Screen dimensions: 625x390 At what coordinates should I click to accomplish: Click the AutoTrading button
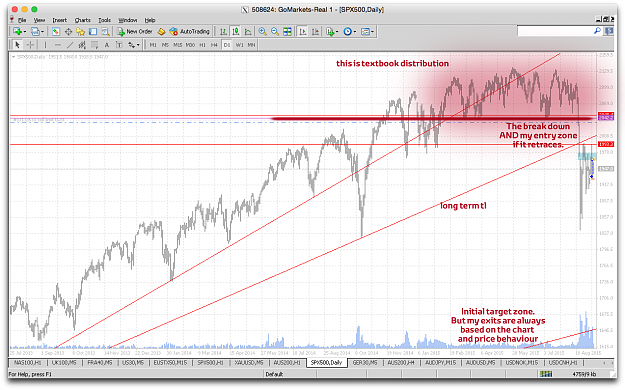pyautogui.click(x=189, y=32)
